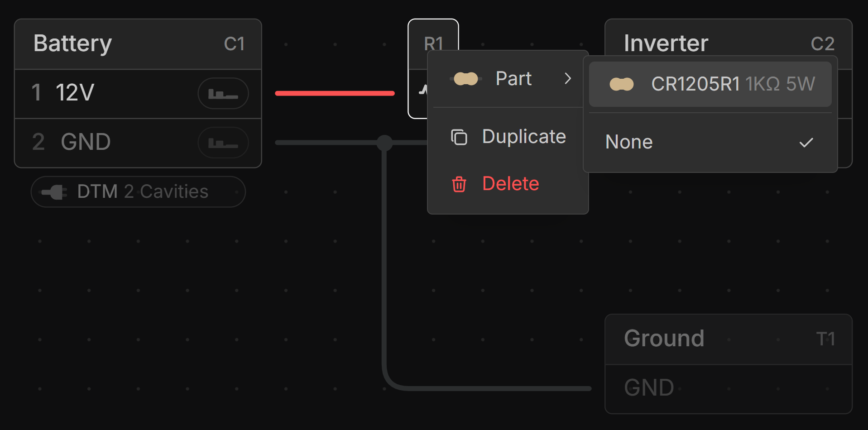
Task: Click the plug icon in DTM 2 Cavities
Action: (x=54, y=192)
